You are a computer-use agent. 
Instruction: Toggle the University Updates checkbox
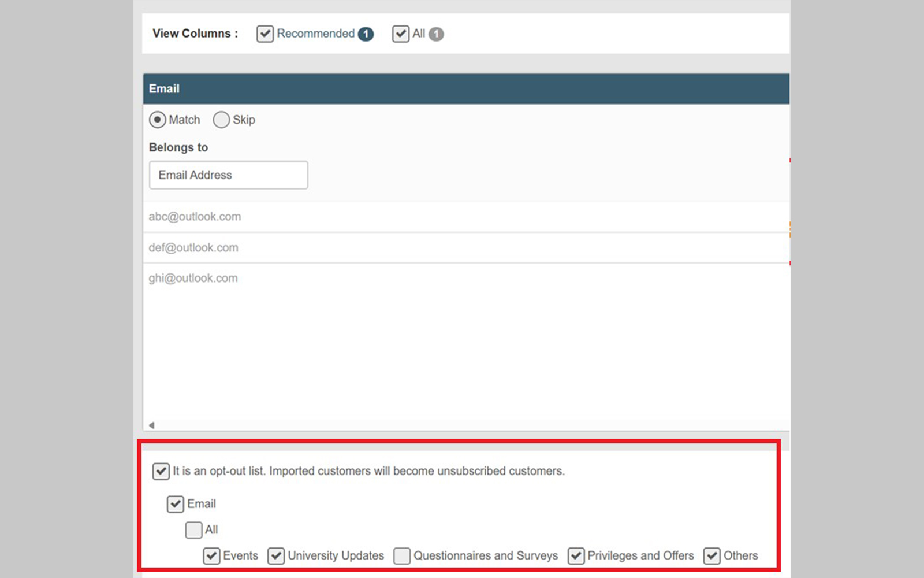pos(276,556)
